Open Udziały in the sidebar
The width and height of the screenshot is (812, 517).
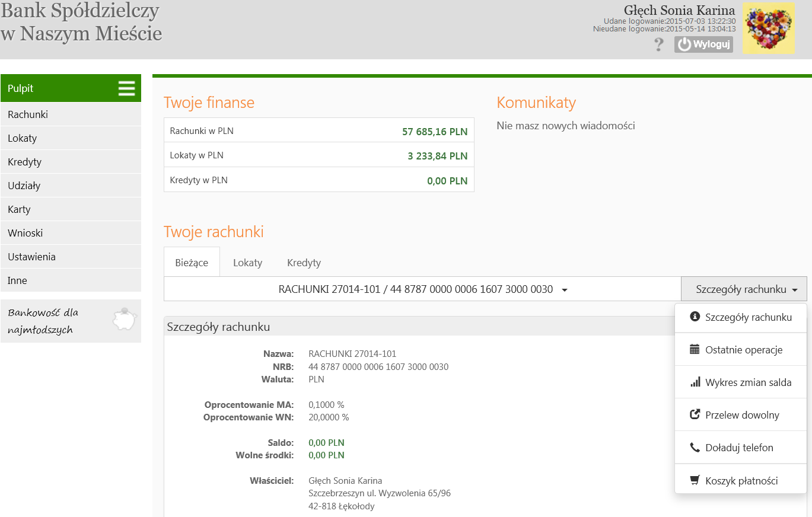pos(71,186)
